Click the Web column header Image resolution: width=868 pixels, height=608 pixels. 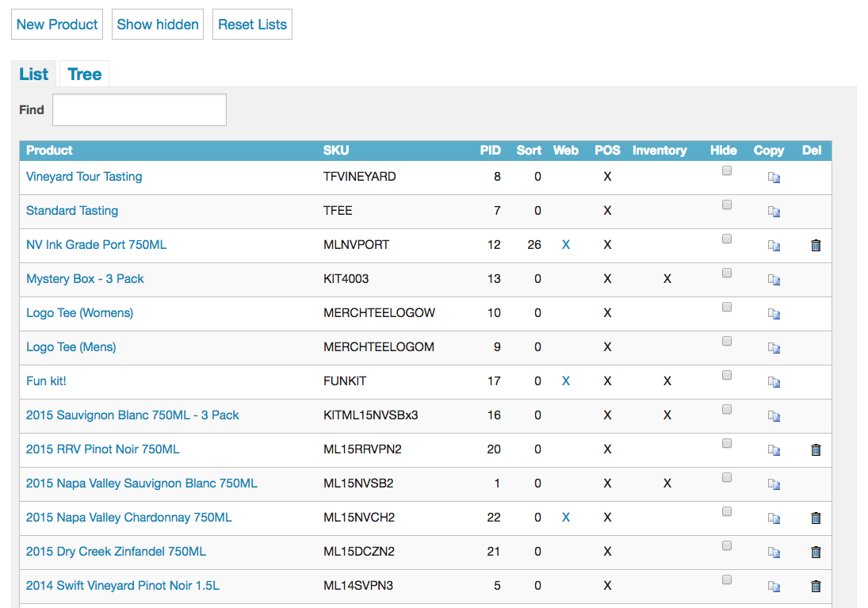566,151
